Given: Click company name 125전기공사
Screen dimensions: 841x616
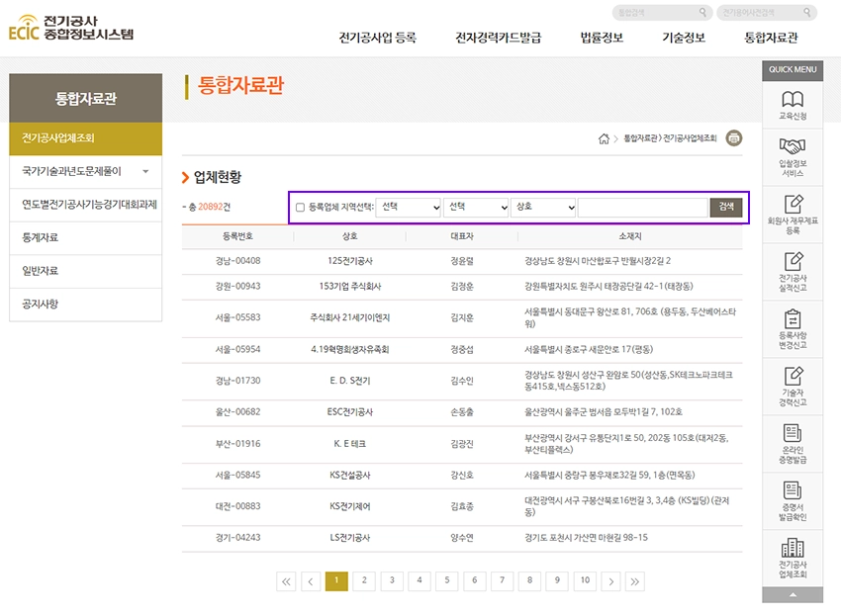Looking at the screenshot, I should (x=349, y=261).
